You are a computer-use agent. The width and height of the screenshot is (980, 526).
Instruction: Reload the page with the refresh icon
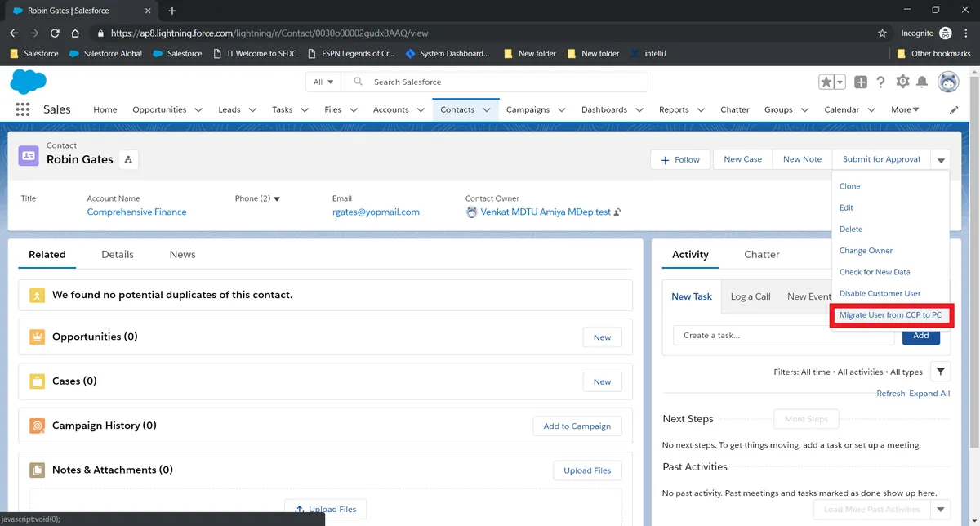55,33
